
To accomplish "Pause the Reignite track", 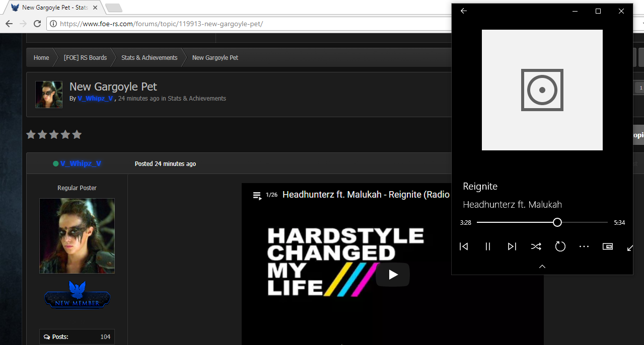I will coord(487,246).
